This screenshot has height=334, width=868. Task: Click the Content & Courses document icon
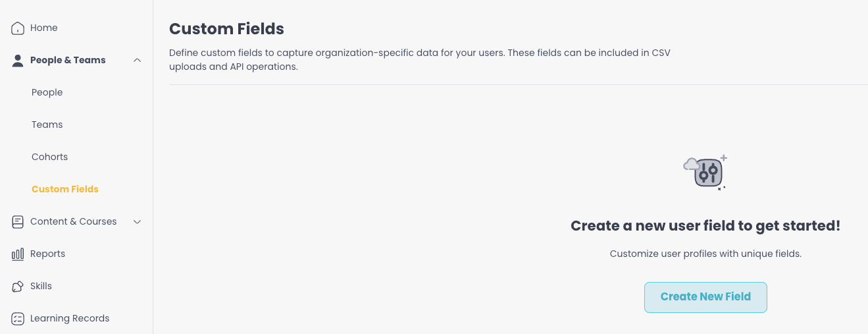coord(18,222)
